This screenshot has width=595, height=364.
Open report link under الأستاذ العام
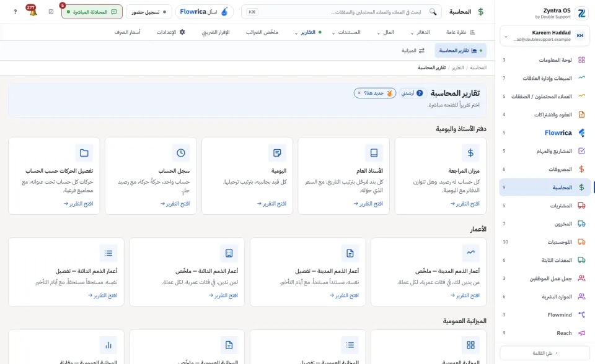click(368, 204)
